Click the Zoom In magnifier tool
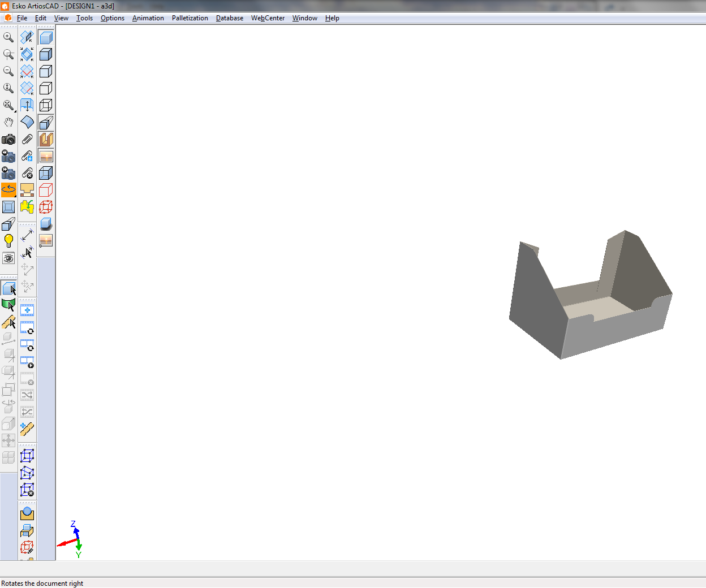This screenshot has width=706, height=588. click(8, 37)
